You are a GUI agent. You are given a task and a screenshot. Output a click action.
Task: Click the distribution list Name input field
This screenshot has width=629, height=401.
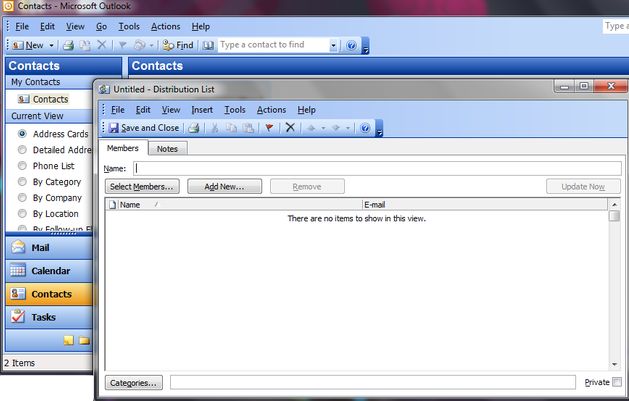377,168
